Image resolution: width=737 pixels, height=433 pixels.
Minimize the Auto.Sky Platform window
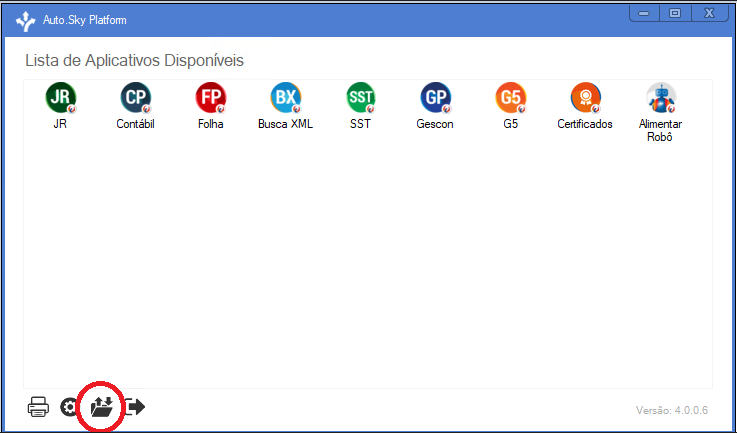pos(644,13)
